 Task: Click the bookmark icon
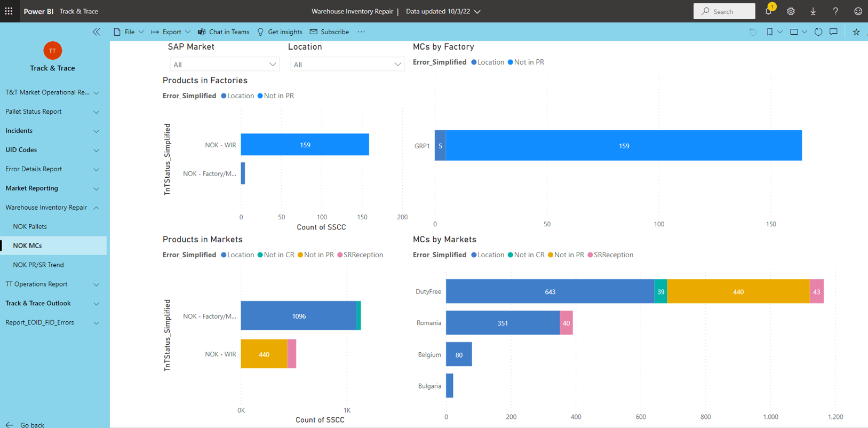tap(769, 32)
